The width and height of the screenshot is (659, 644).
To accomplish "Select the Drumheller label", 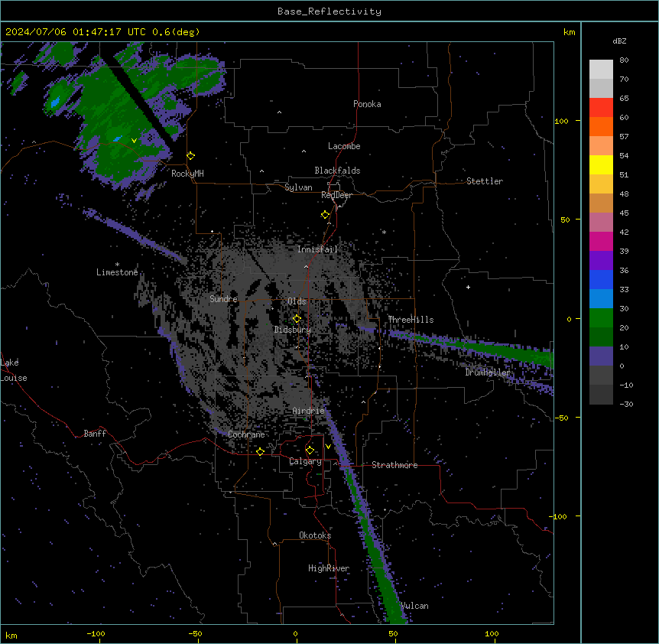I will tap(488, 372).
